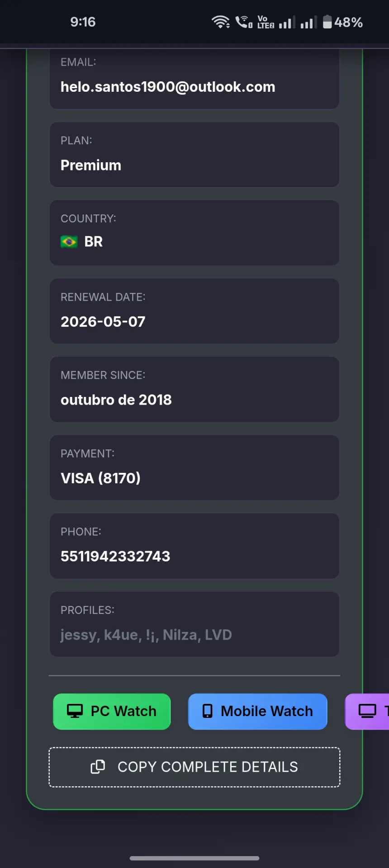Select the VISA (8170) payment field
The image size is (389, 868).
[x=194, y=467]
